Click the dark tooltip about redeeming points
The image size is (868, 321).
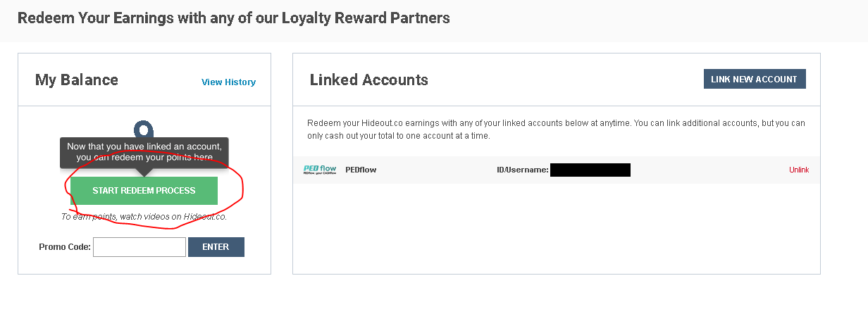(144, 151)
